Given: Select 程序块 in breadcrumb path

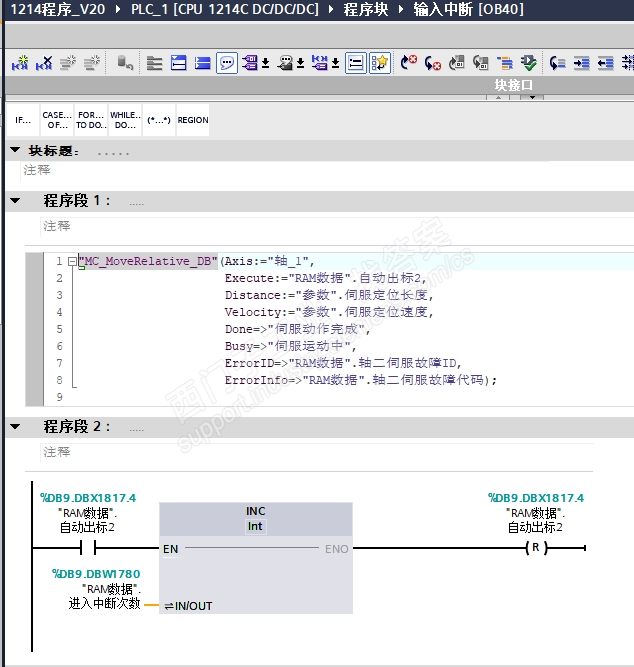Looking at the screenshot, I should point(366,9).
